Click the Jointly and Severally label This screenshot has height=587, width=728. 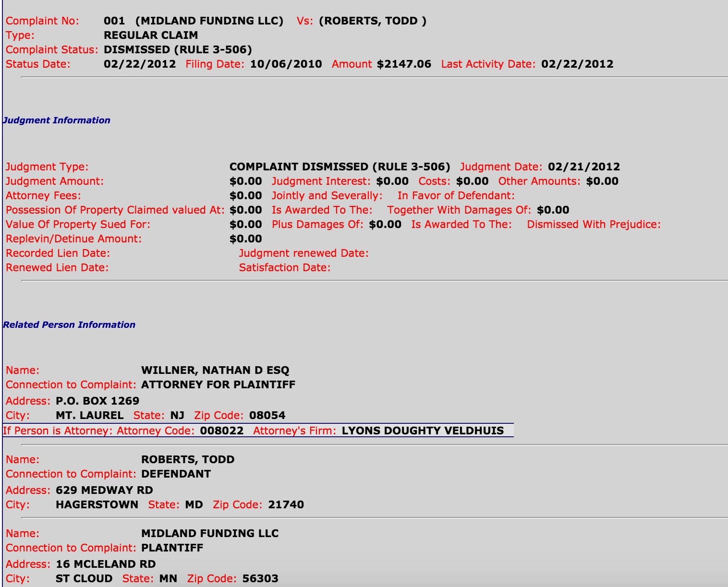point(327,196)
